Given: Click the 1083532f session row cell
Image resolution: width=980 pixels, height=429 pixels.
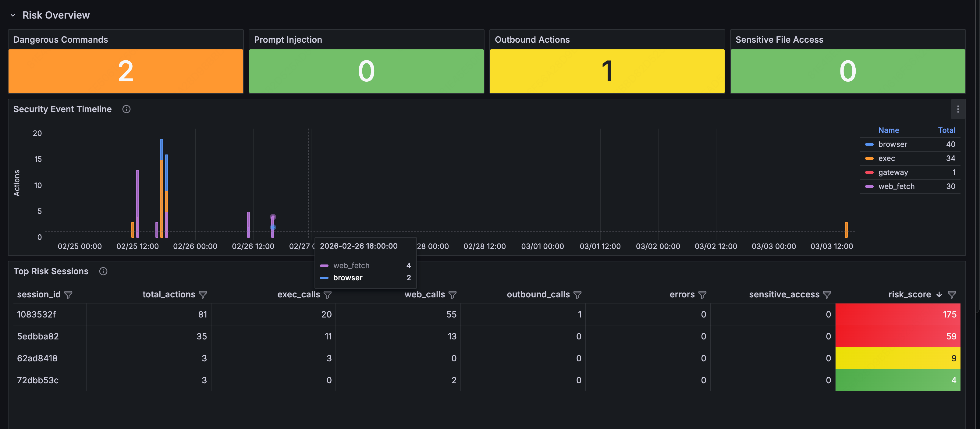Looking at the screenshot, I should pos(37,314).
